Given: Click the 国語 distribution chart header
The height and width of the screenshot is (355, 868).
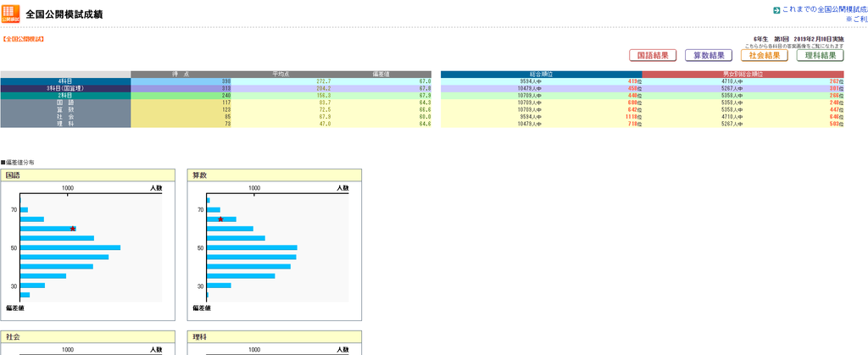Looking at the screenshot, I should point(88,175).
